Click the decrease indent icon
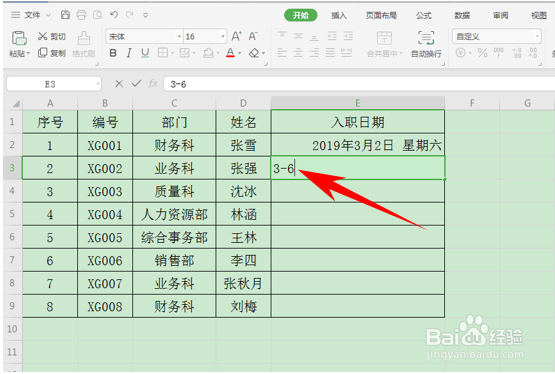The height and width of the screenshot is (374, 555). point(332,36)
